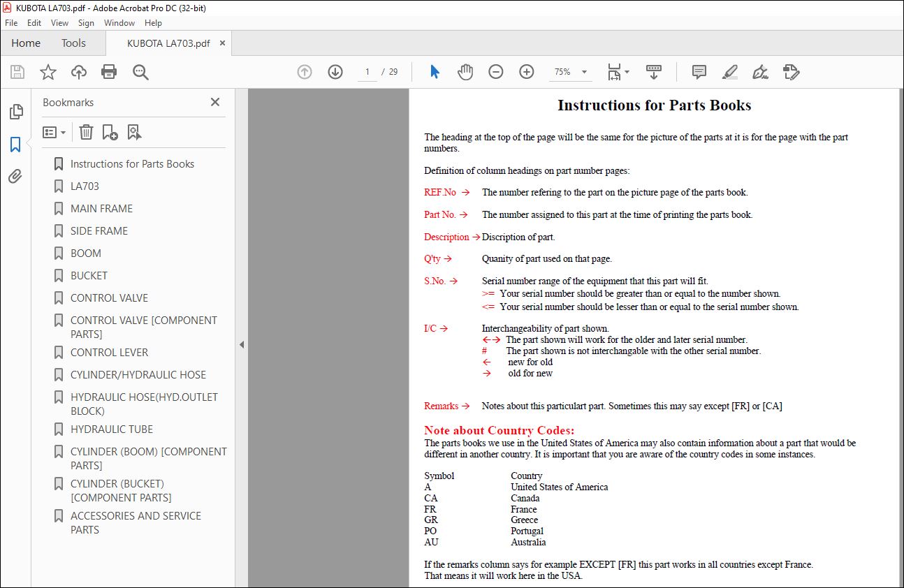The width and height of the screenshot is (904, 588).
Task: Open the Attachments paperclip panel
Action: point(15,176)
